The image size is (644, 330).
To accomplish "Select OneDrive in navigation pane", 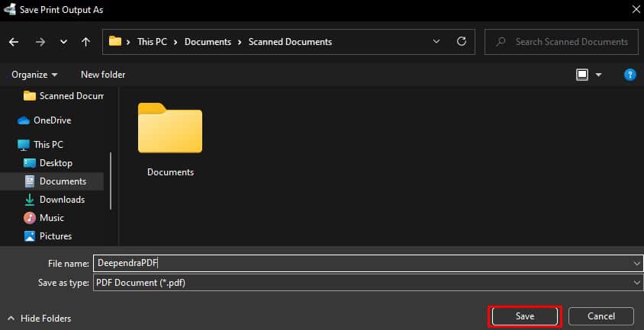I will coord(44,120).
